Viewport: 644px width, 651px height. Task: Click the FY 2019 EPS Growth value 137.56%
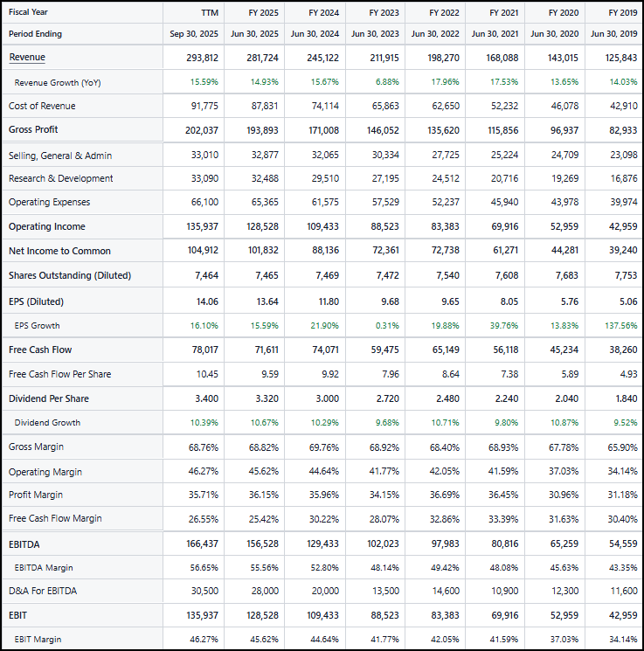(x=620, y=325)
